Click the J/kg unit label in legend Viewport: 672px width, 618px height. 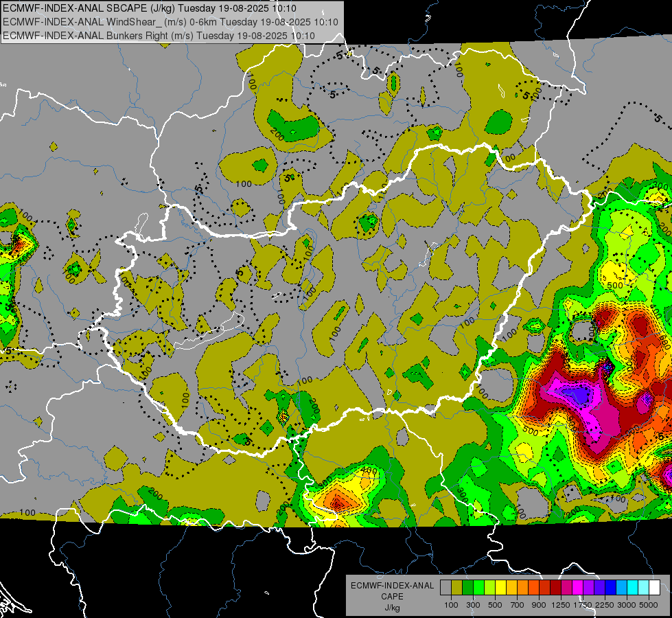point(392,608)
